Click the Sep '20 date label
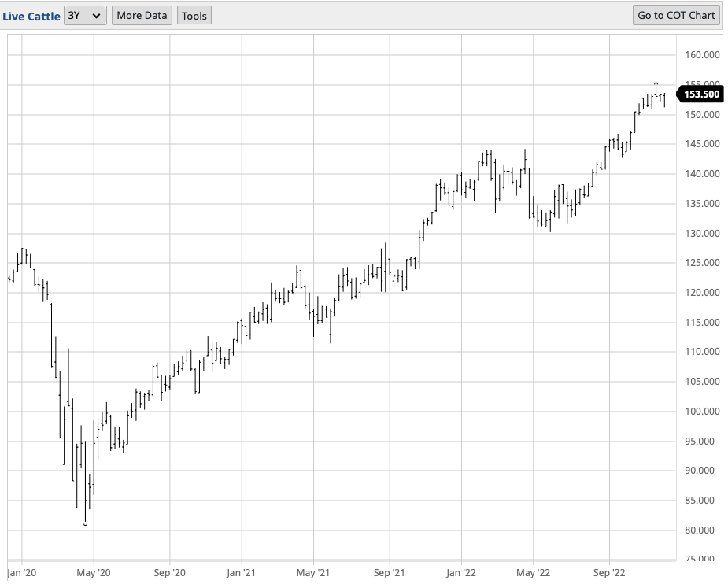Viewport: 728px width, 584px height. [x=169, y=573]
